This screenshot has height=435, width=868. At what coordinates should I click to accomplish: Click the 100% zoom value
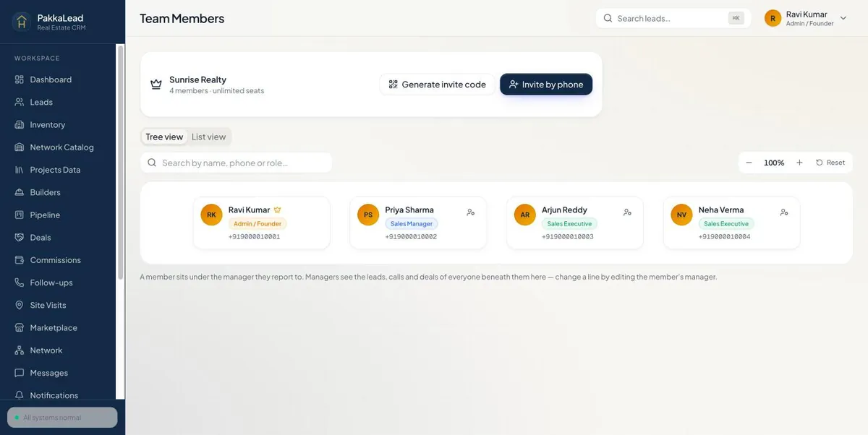(x=774, y=163)
